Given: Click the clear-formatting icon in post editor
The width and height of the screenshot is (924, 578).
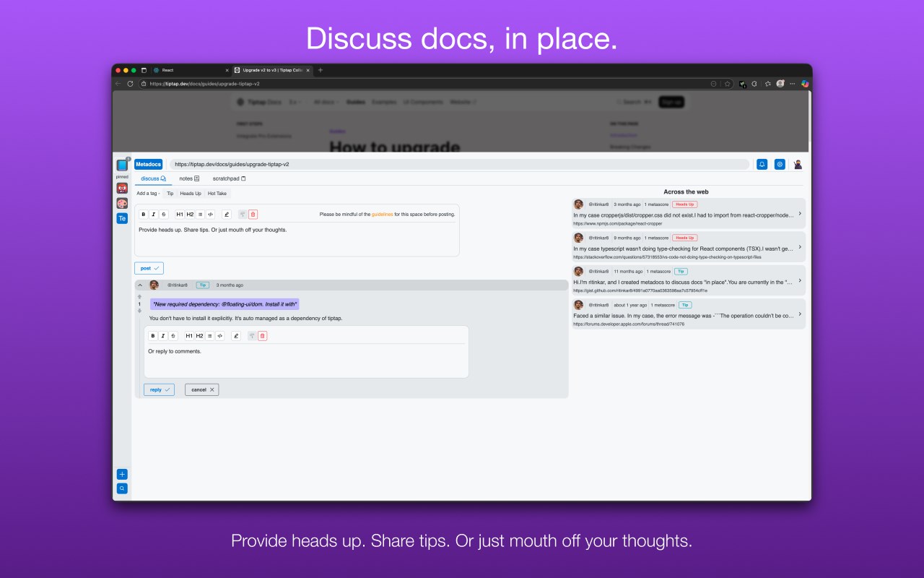Looking at the screenshot, I should pos(243,215).
